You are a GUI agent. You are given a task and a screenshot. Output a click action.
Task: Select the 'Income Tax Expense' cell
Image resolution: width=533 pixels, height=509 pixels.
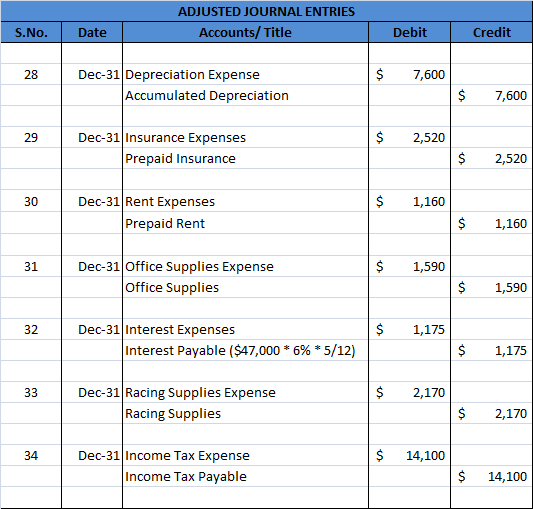pyautogui.click(x=245, y=456)
